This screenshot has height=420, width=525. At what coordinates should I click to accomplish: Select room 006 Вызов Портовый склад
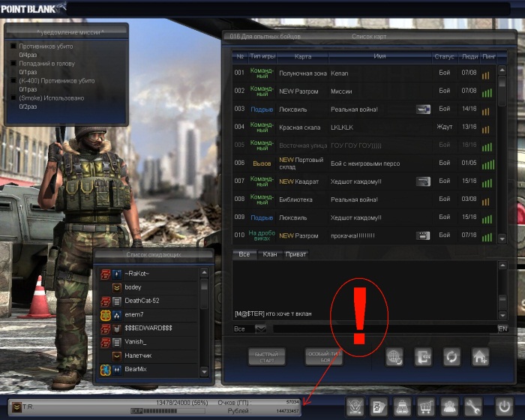tap(364, 163)
